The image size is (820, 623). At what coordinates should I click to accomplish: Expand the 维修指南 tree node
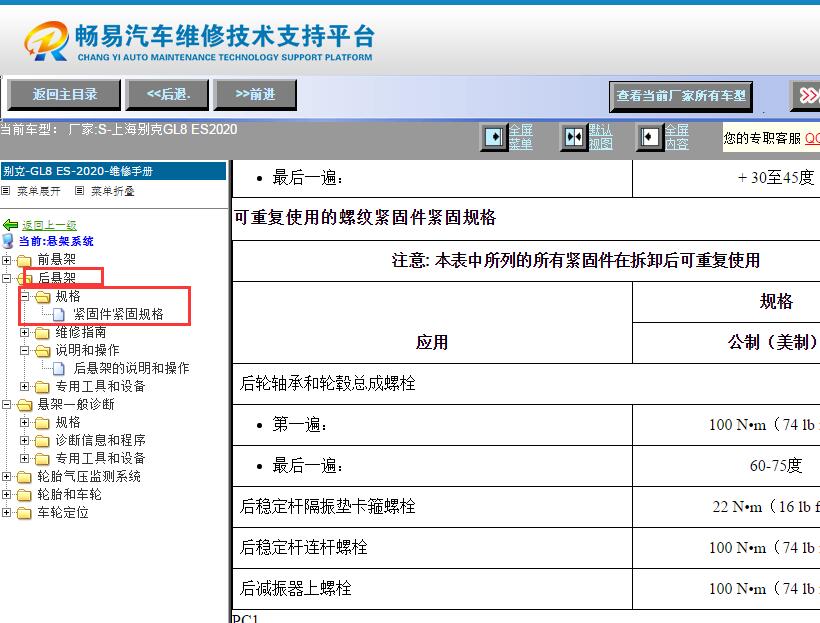tap(25, 332)
